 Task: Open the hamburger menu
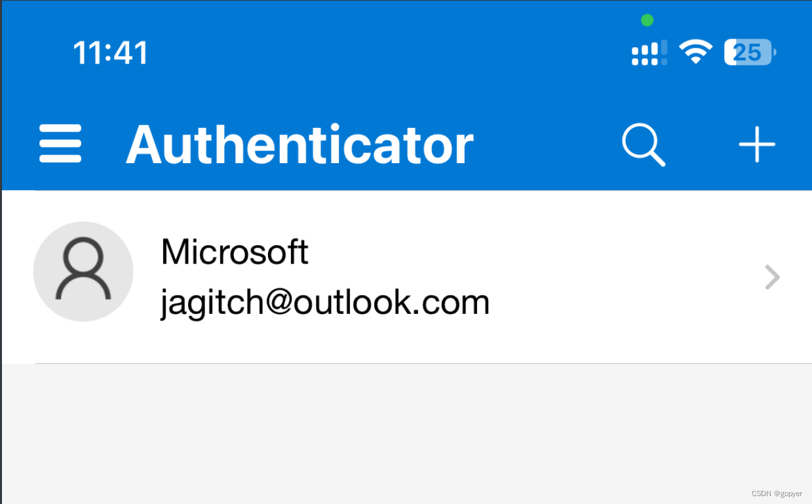[60, 144]
